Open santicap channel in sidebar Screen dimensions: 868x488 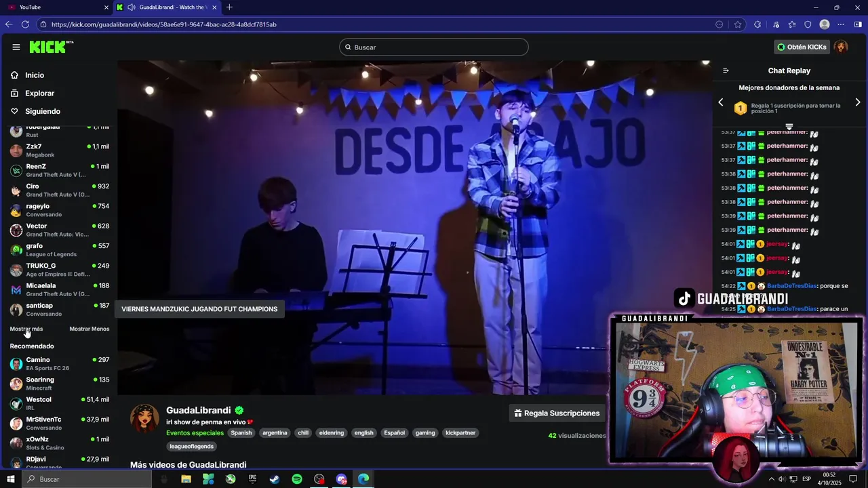pos(60,310)
